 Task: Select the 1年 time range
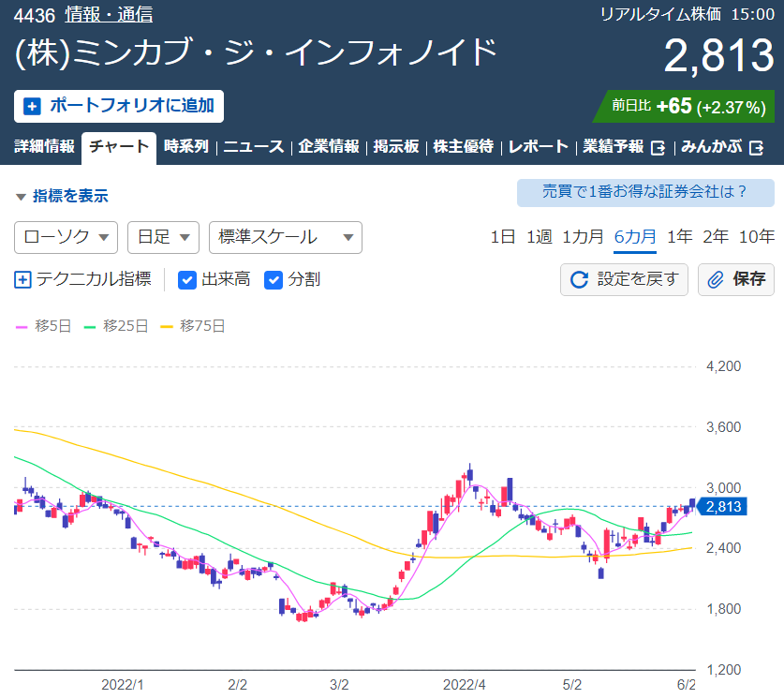point(679,236)
